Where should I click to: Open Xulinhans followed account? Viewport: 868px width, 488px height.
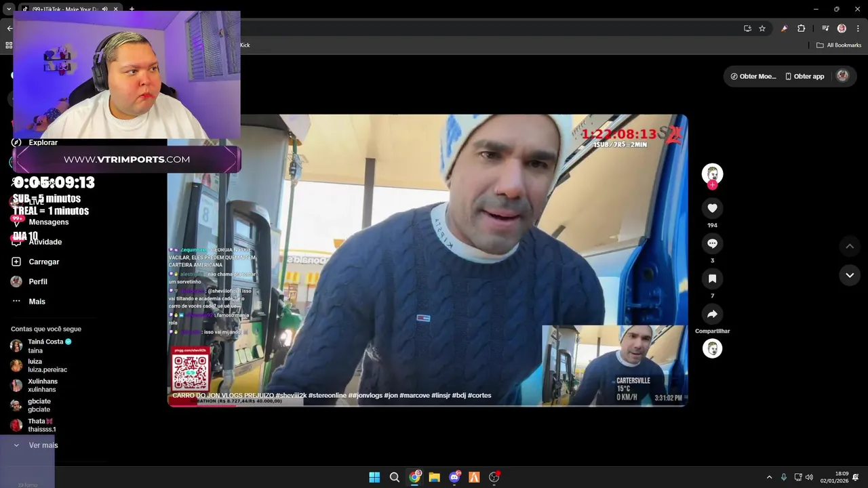(34, 385)
